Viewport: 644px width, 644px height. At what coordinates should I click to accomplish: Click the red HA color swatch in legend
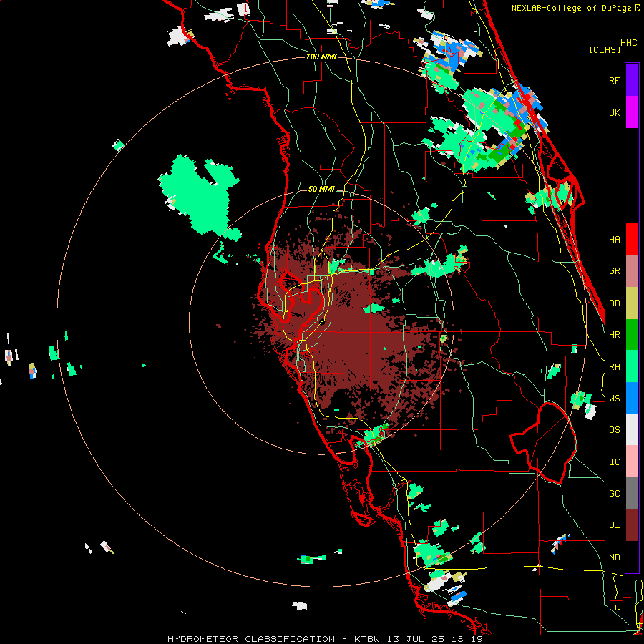(632, 239)
